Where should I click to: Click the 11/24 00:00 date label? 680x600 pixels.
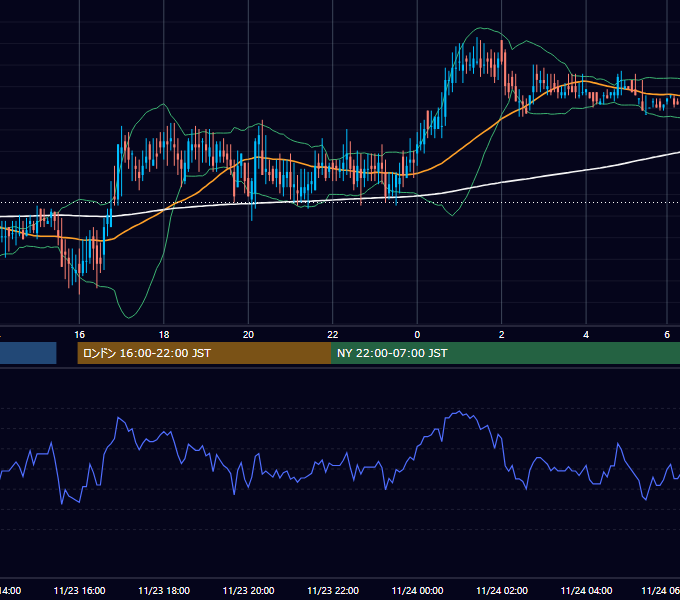coord(417,590)
